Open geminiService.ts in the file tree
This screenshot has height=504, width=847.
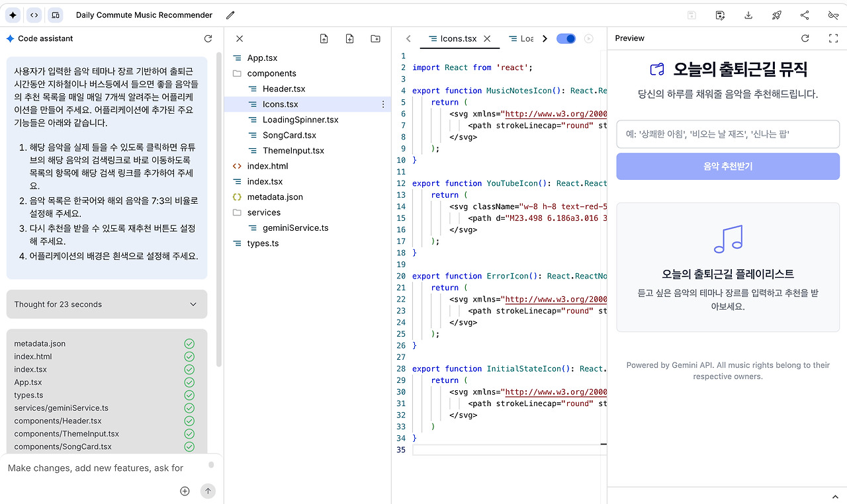point(295,228)
